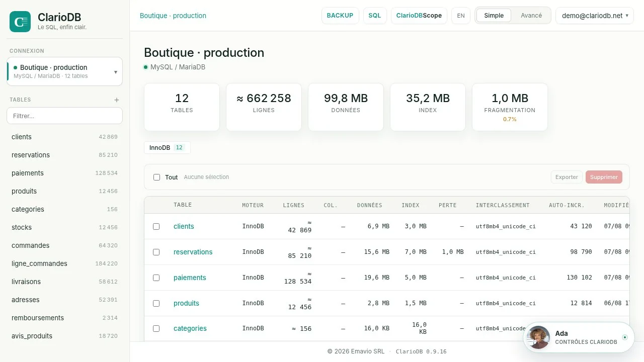Viewport: 644px width, 362px height.
Task: Sort by the INTERCLASSEMENT column header
Action: [x=503, y=205]
